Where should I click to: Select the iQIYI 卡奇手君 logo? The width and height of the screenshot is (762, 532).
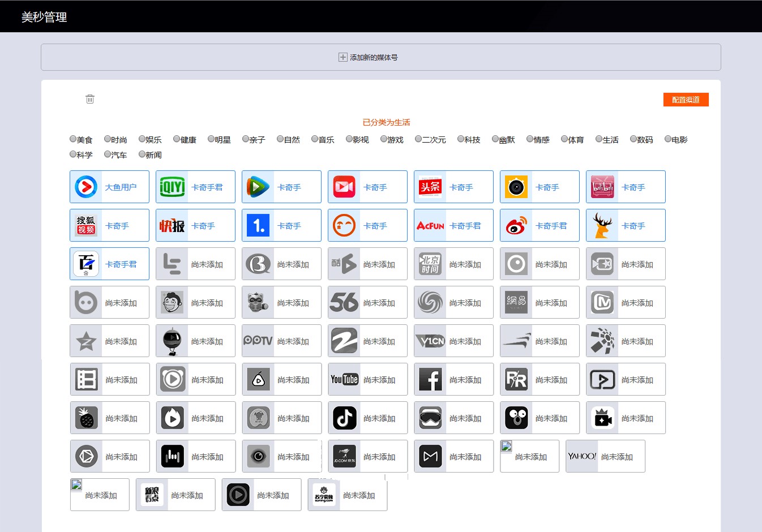tap(172, 187)
